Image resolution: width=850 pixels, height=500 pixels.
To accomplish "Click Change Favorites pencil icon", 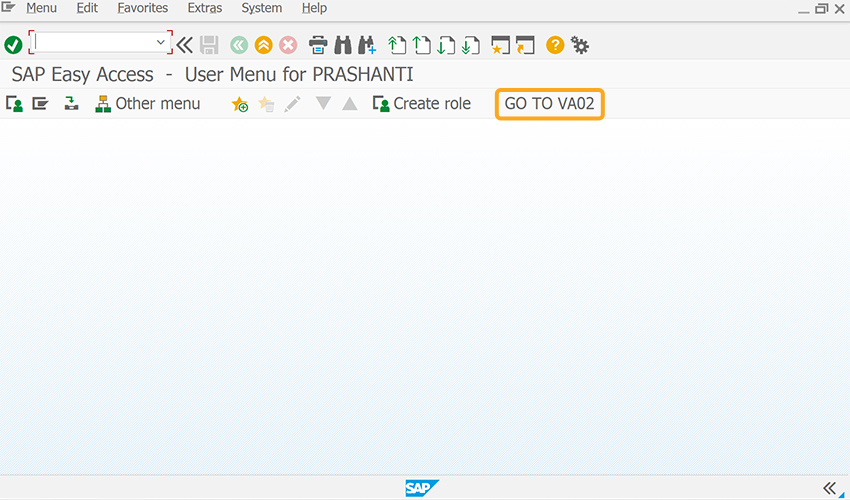I will 292,104.
